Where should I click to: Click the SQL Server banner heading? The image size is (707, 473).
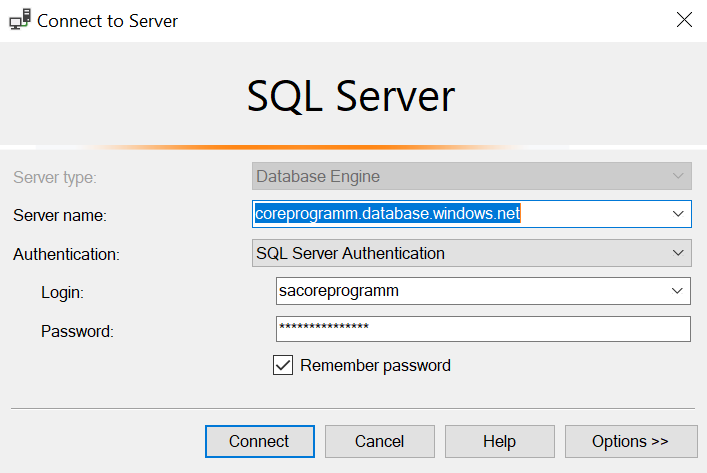(351, 96)
